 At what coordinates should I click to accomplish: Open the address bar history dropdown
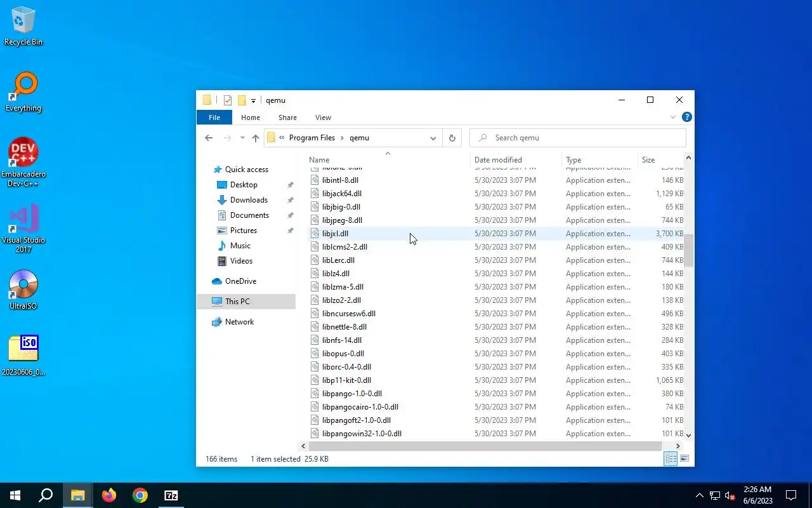(433, 138)
